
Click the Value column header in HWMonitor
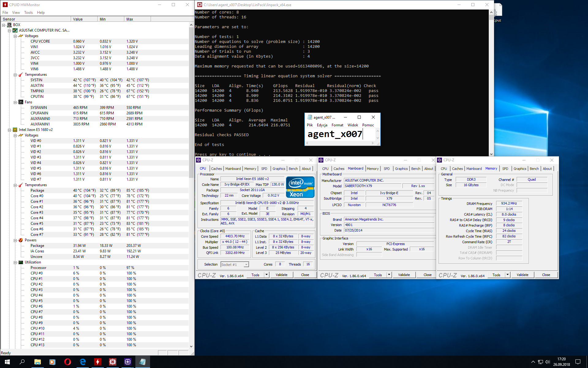84,19
